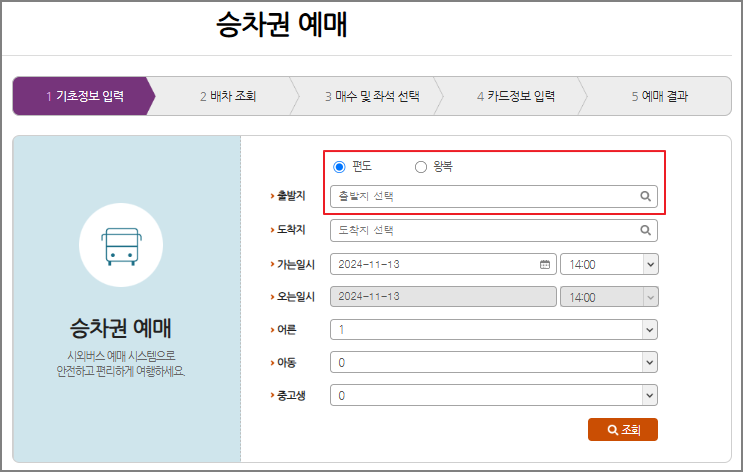Select step 5 예매 결과 tab
This screenshot has height=472, width=743.
(x=659, y=96)
